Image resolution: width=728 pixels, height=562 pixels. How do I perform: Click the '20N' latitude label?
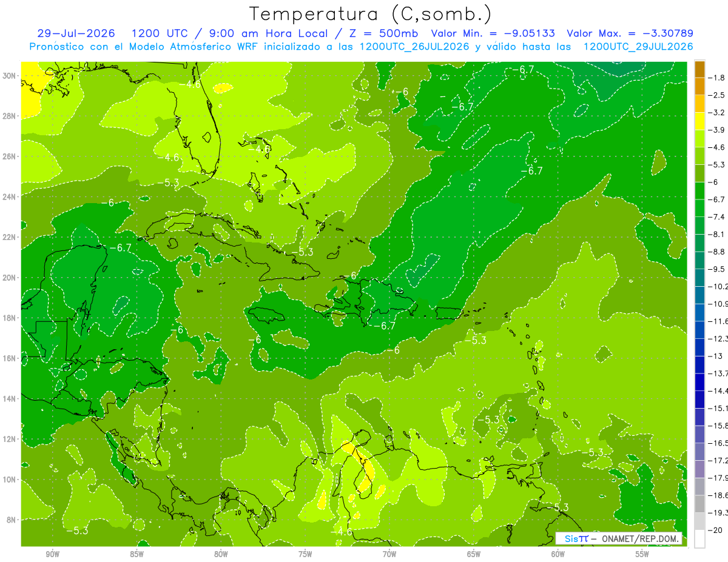point(10,278)
